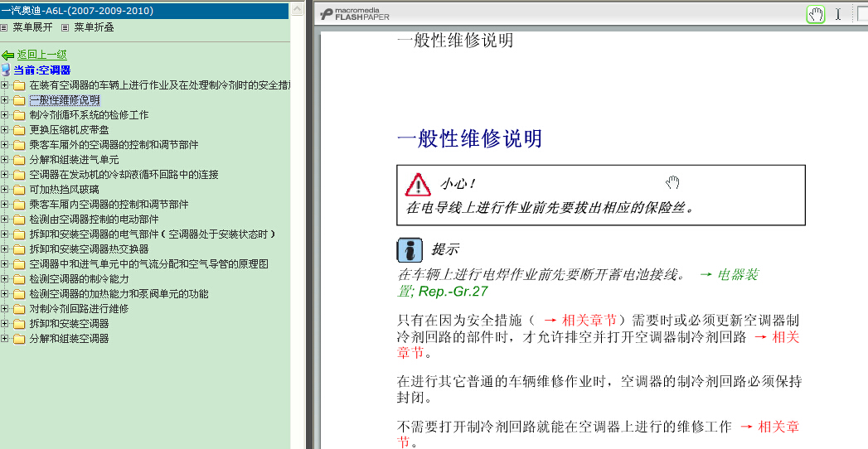The image size is (868, 449).
Task: Click the blue heading 一般性维修说明
Action: coord(469,139)
